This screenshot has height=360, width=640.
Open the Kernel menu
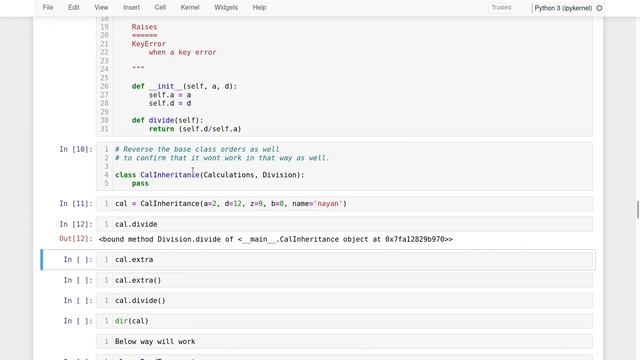tap(190, 7)
